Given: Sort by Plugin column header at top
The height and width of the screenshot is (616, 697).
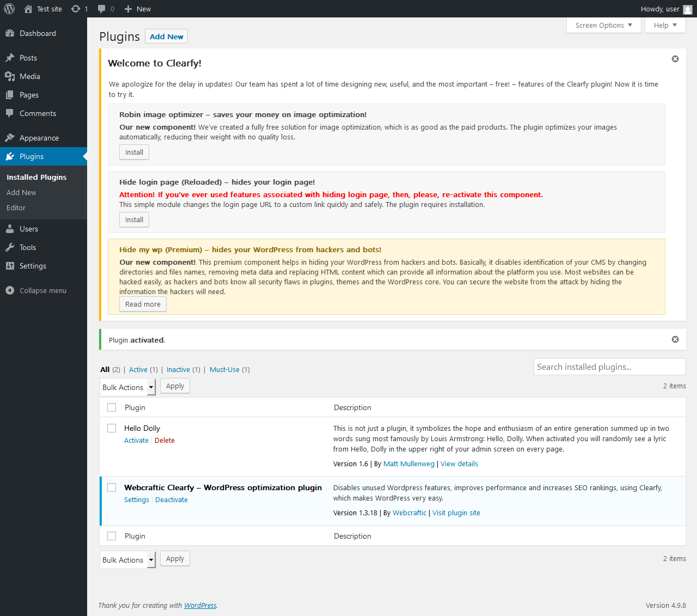Looking at the screenshot, I should [x=135, y=407].
